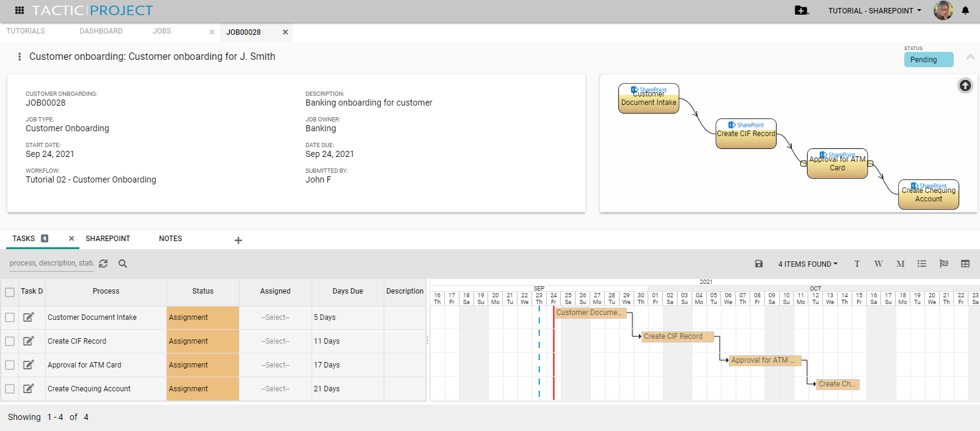Open the Notes tab

(x=170, y=239)
